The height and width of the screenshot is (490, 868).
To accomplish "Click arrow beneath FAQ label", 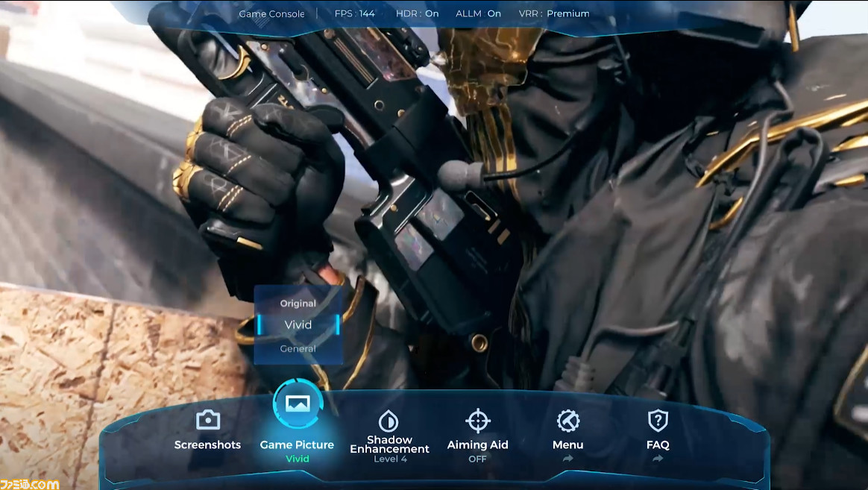I will [658, 459].
